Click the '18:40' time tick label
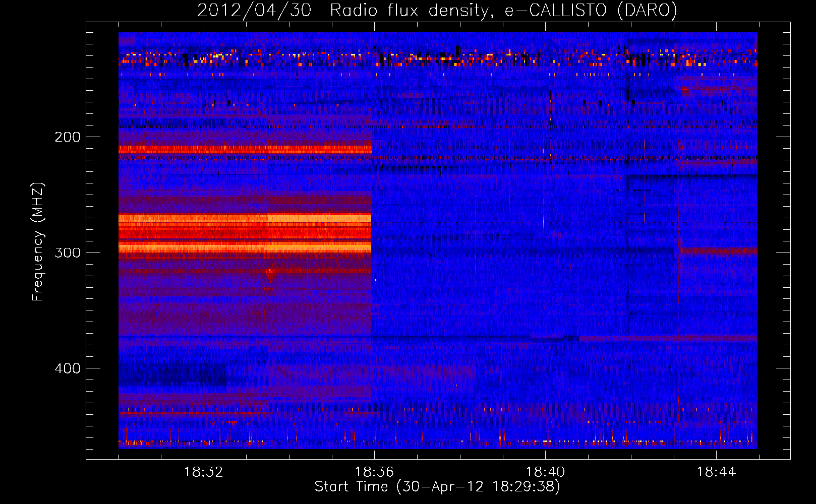 (545, 472)
